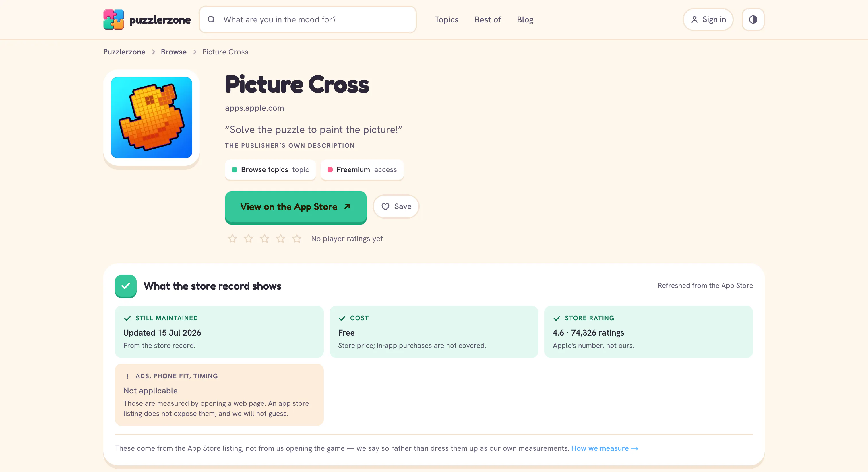The image size is (868, 472).
Task: Go to the Blog
Action: (525, 20)
